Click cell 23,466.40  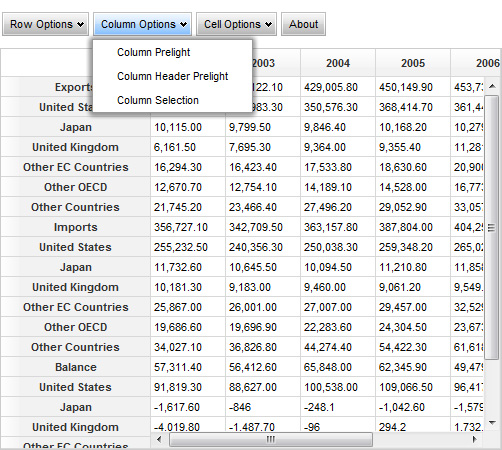click(263, 207)
